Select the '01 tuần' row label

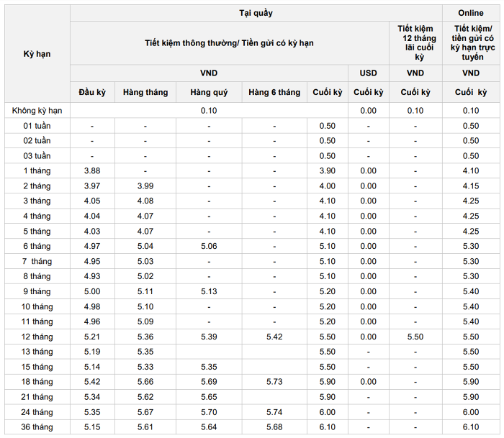37,126
